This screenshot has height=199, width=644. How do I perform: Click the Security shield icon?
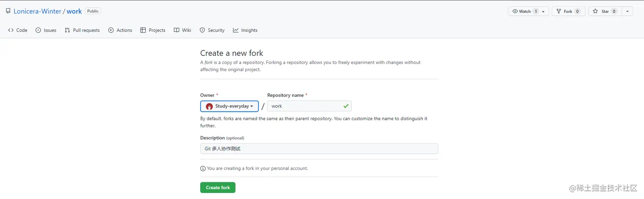(202, 30)
